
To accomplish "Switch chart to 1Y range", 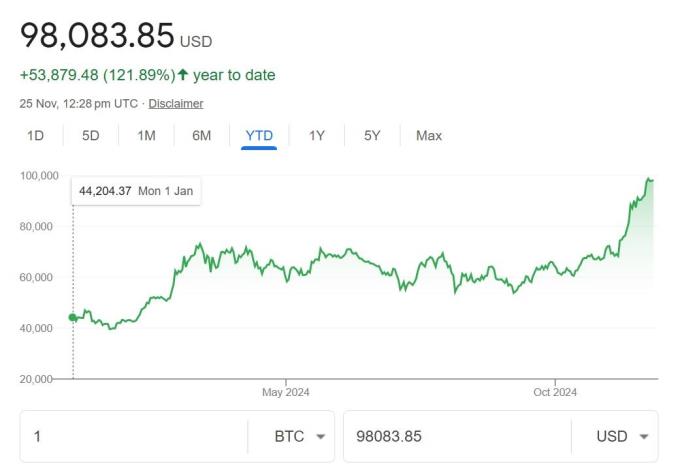I will coord(317,136).
